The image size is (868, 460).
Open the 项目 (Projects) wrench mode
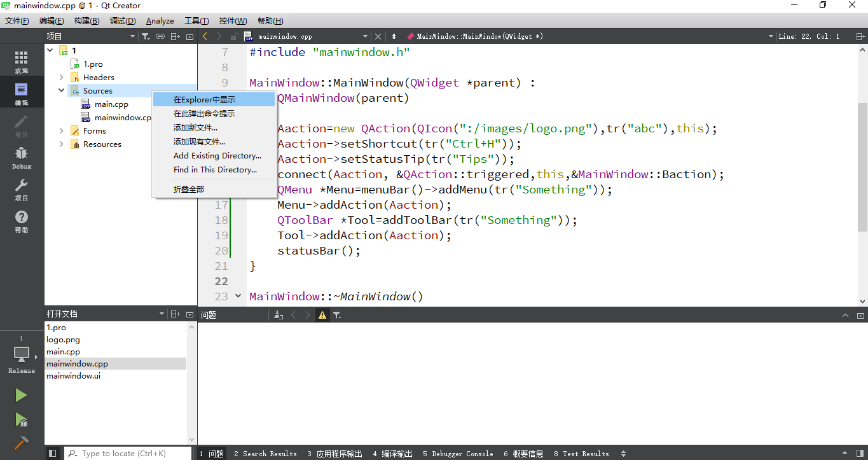(22, 189)
